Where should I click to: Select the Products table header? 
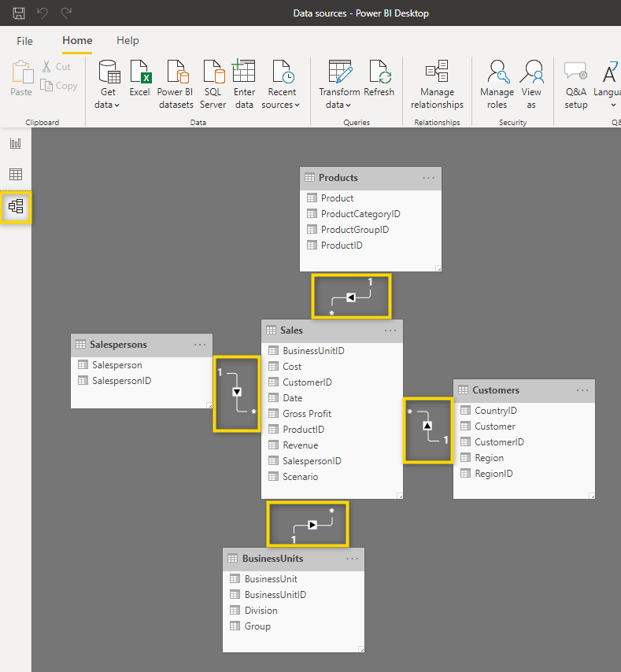[370, 178]
